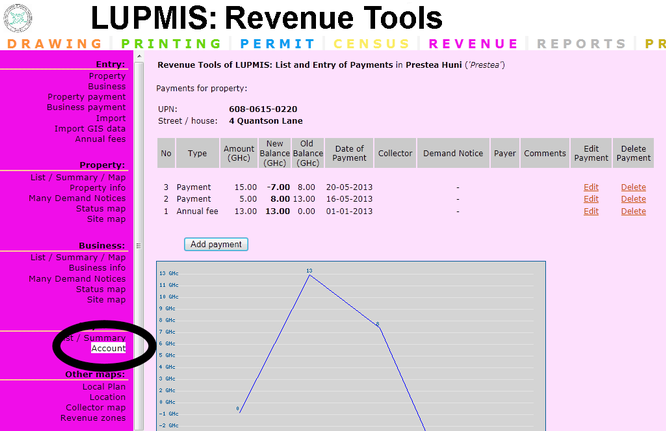The height and width of the screenshot is (431, 666).
Task: Open Local Plan map
Action: coord(104,387)
